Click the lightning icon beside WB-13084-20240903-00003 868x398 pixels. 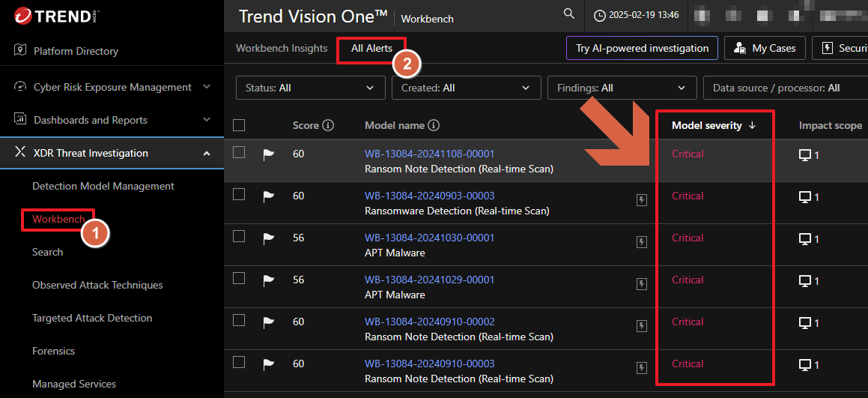[642, 199]
